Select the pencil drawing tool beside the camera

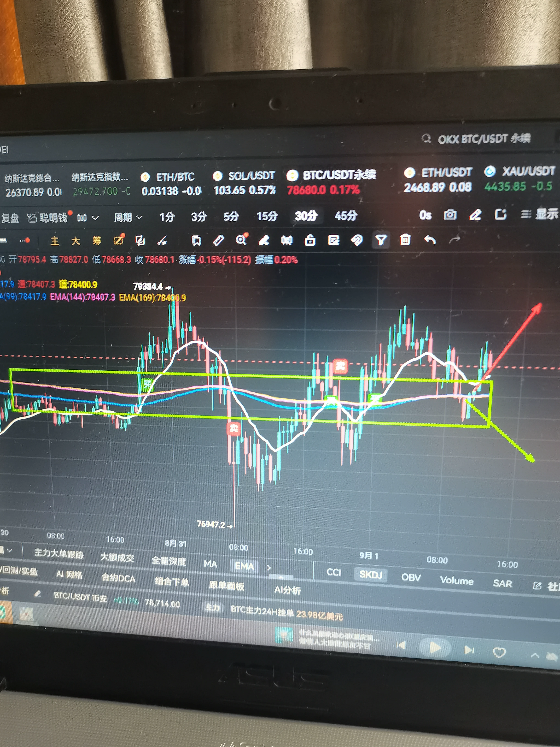[x=475, y=214]
